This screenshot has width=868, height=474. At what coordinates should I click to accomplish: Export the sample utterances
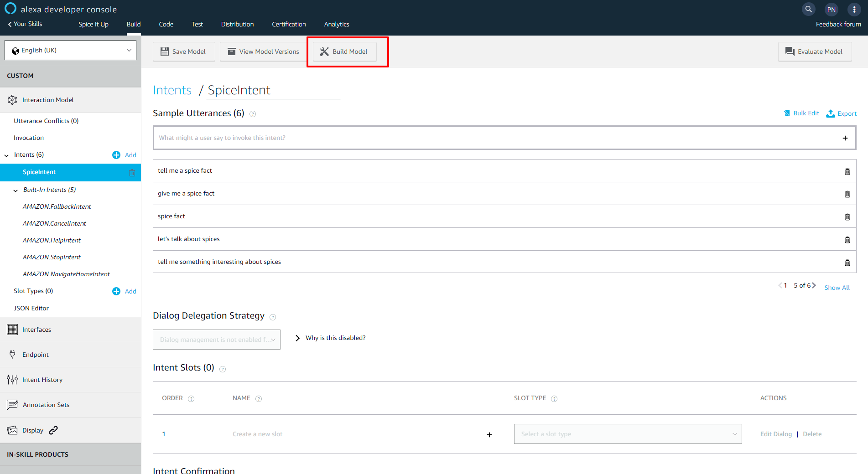click(842, 113)
